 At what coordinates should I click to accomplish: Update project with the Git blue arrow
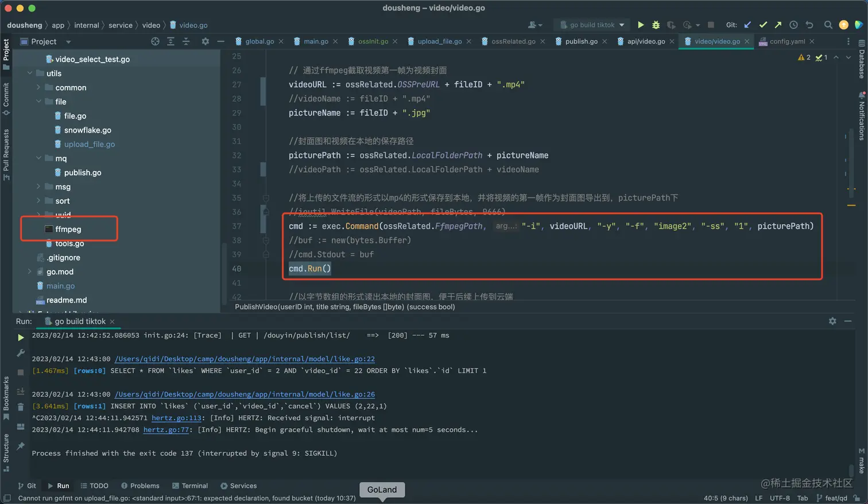[x=747, y=25]
